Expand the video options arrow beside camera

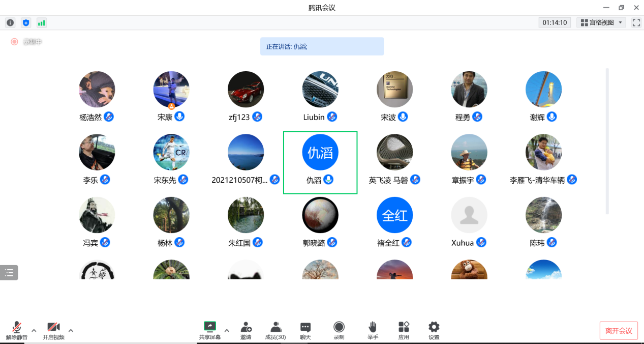[x=71, y=330]
